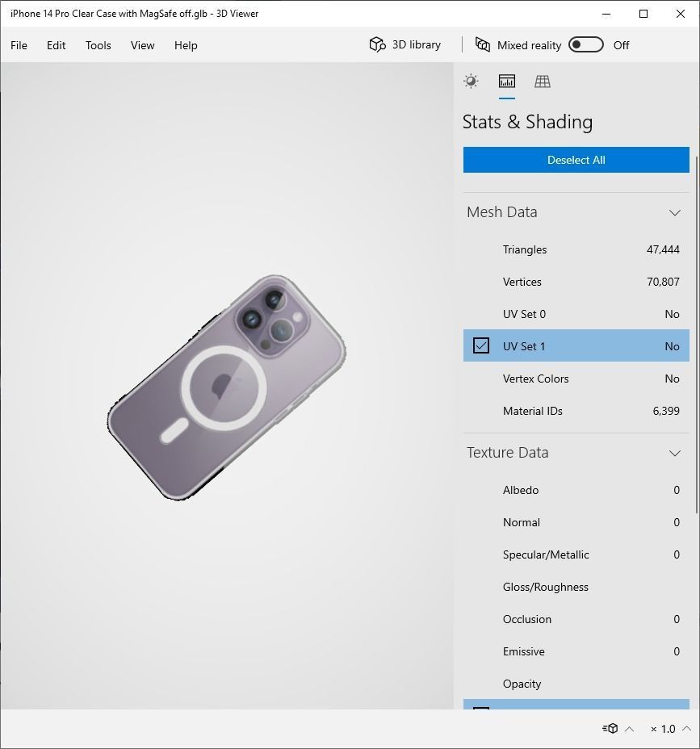Open the File menu
Viewport: 700px width, 749px height.
pos(19,45)
